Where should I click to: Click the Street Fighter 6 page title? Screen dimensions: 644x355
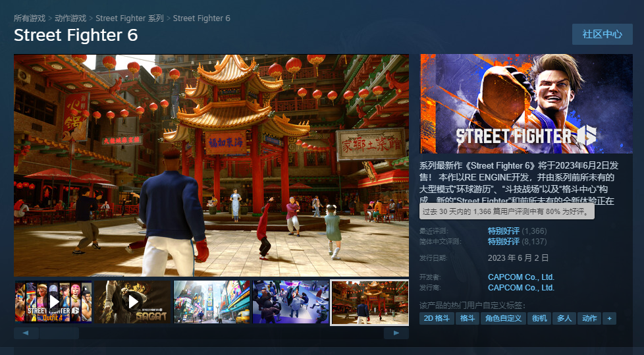[76, 36]
